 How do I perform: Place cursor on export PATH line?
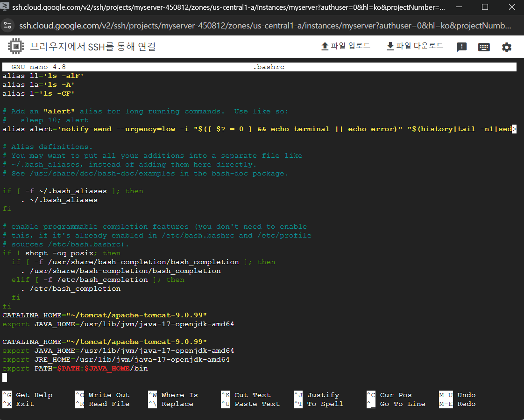(75, 369)
